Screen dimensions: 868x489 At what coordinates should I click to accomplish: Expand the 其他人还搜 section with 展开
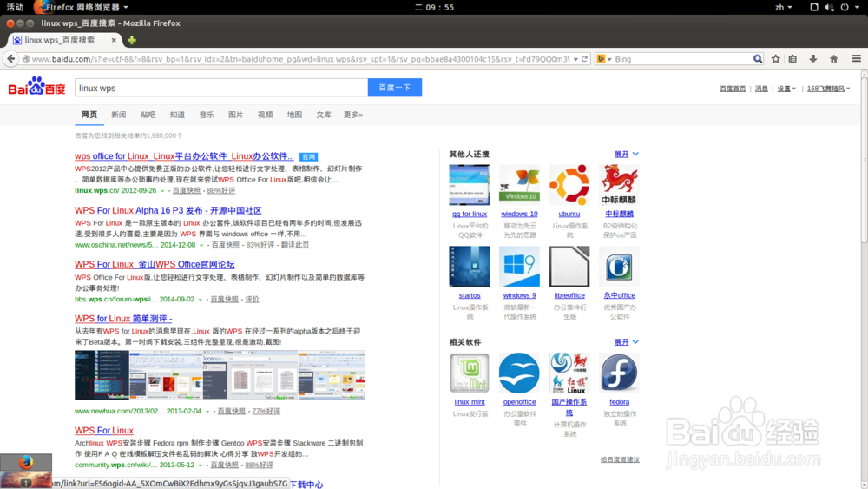click(626, 154)
